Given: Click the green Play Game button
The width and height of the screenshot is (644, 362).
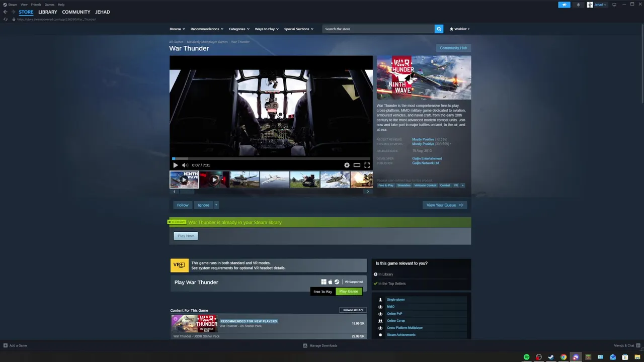Looking at the screenshot, I should click(x=349, y=292).
